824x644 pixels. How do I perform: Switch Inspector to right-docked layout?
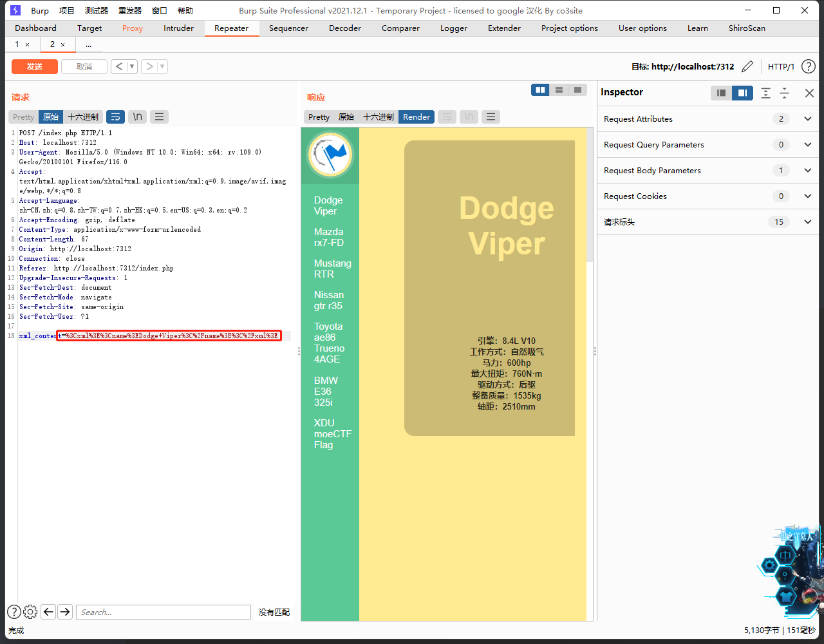click(742, 93)
